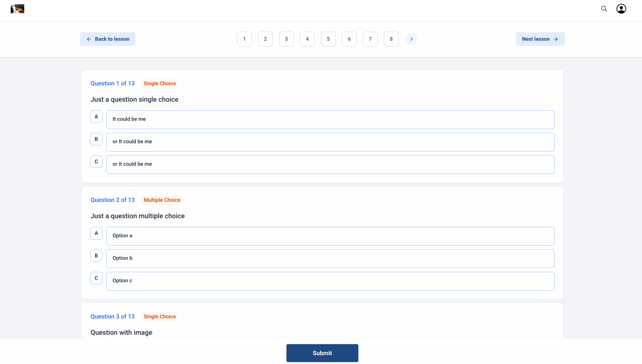This screenshot has width=642, height=364.
Task: Jump to question 4 in pagination
Action: [x=307, y=39]
